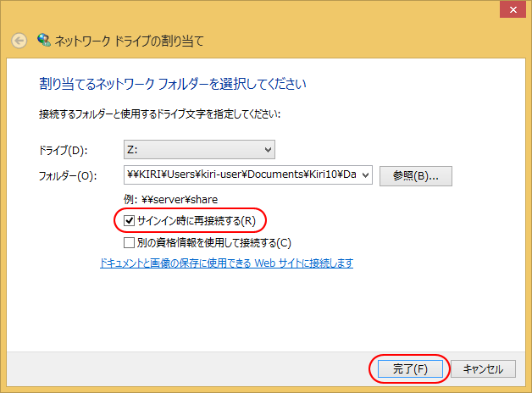Click the フォルダー(O): label
The height and width of the screenshot is (393, 532).
pos(68,176)
